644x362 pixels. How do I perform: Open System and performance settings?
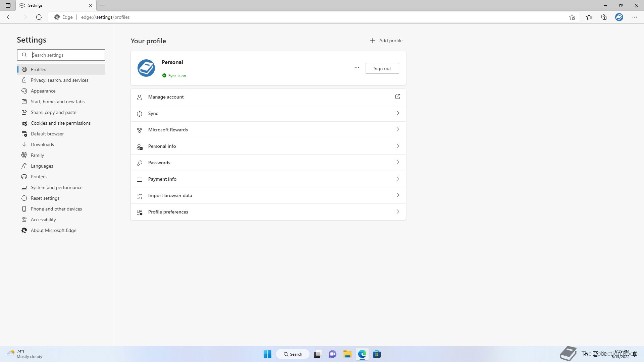61,187
